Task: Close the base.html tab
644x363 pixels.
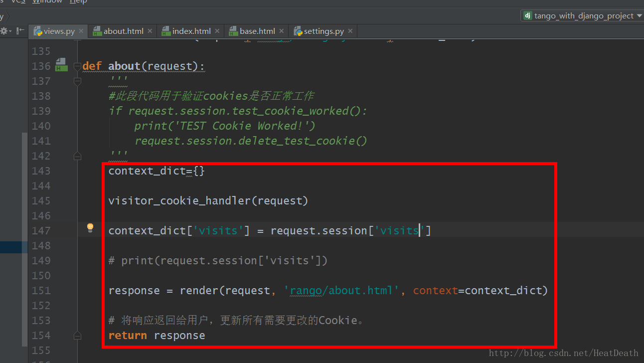Action: click(281, 31)
